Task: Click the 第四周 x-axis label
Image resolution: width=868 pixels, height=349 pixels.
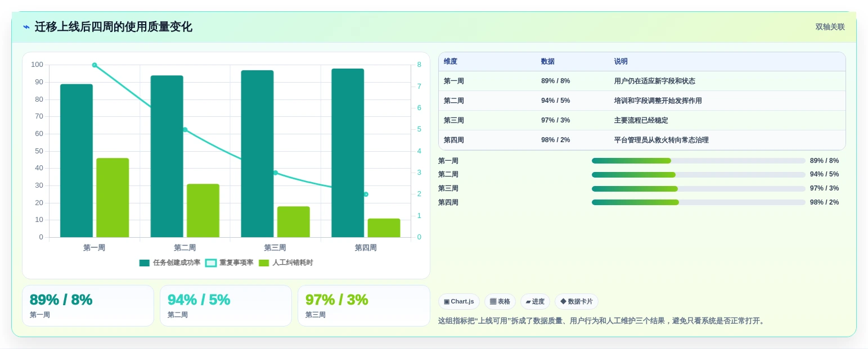Action: point(366,248)
